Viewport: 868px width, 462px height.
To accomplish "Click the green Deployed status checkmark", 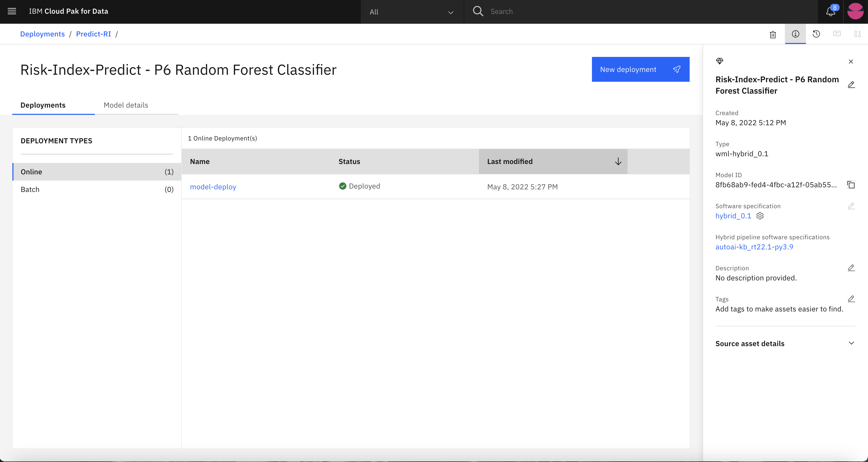I will [343, 186].
